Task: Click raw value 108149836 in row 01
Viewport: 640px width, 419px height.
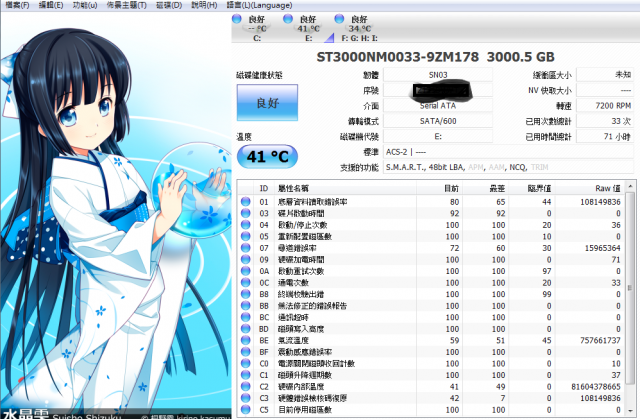Action: pos(600,202)
